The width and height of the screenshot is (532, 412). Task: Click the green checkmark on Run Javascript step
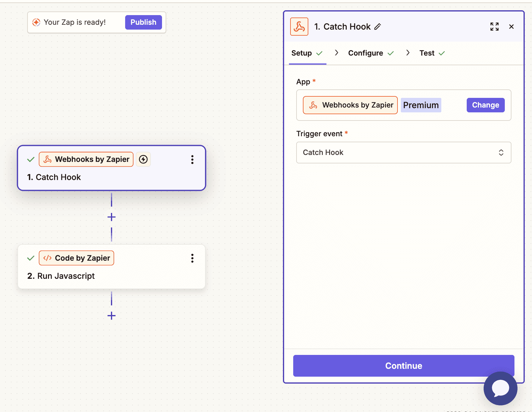coord(31,258)
